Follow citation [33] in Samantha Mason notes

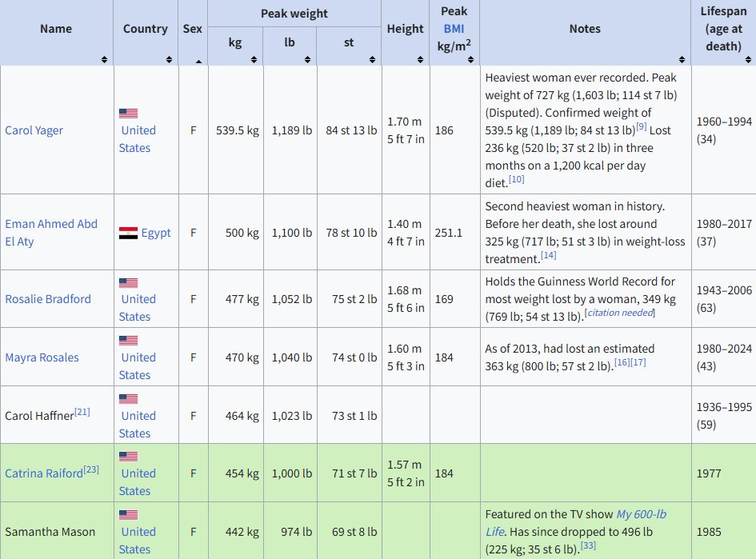pos(588,545)
